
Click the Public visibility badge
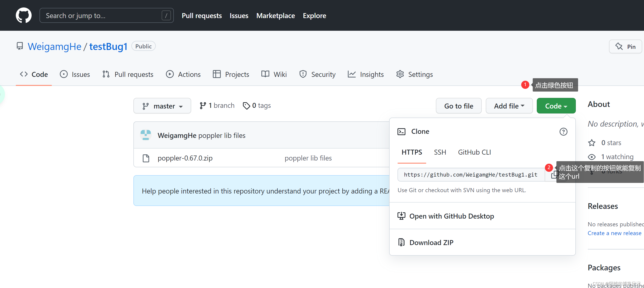(x=143, y=46)
